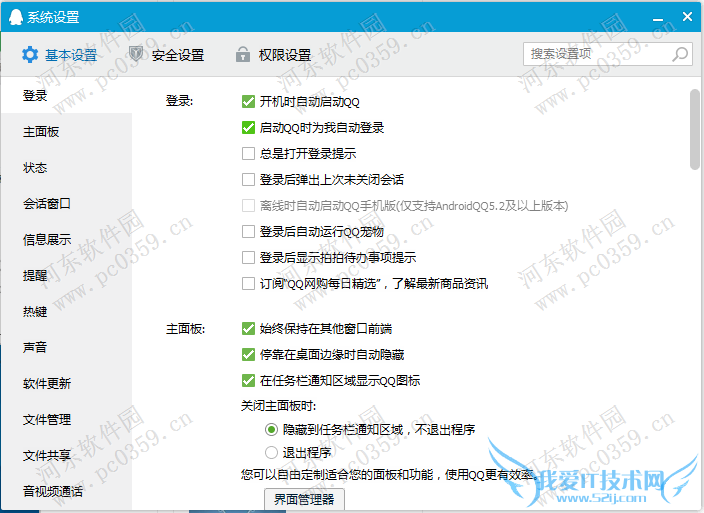Uncheck 在任务栏通知区域显示QQ图标
The height and width of the screenshot is (513, 704).
(248, 381)
